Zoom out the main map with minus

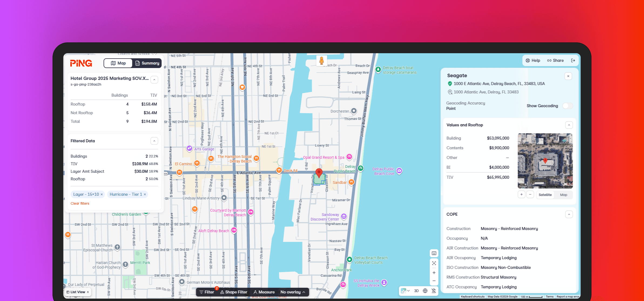[434, 281]
